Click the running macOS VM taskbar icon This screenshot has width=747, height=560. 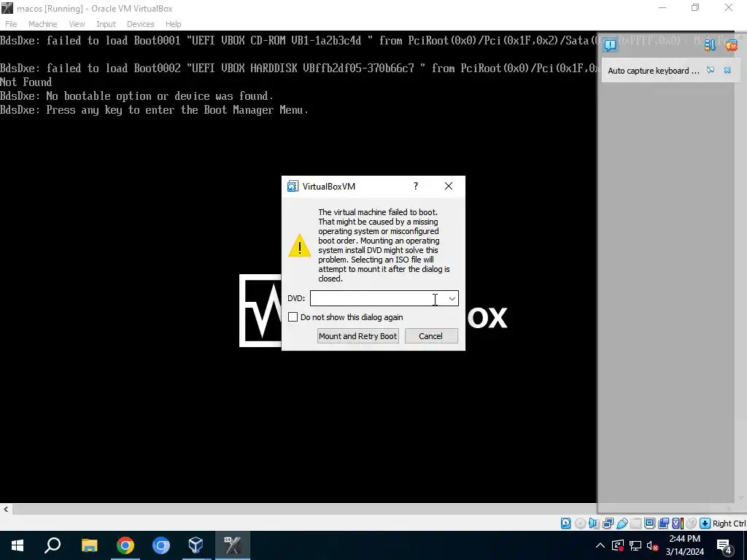pyautogui.click(x=233, y=545)
